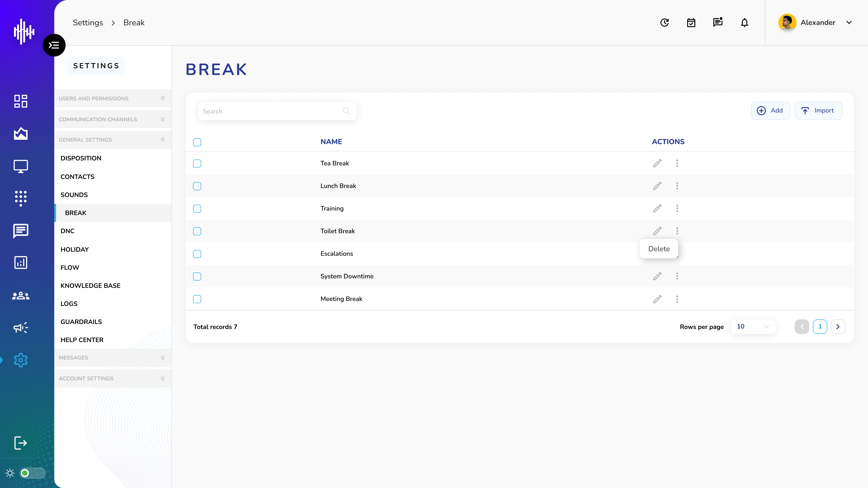Edit the Tea Break row

tap(657, 163)
